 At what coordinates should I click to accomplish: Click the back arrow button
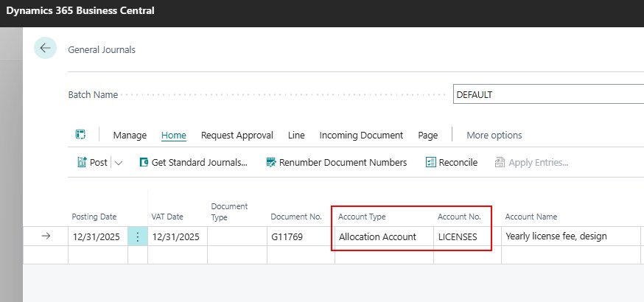[x=46, y=48]
